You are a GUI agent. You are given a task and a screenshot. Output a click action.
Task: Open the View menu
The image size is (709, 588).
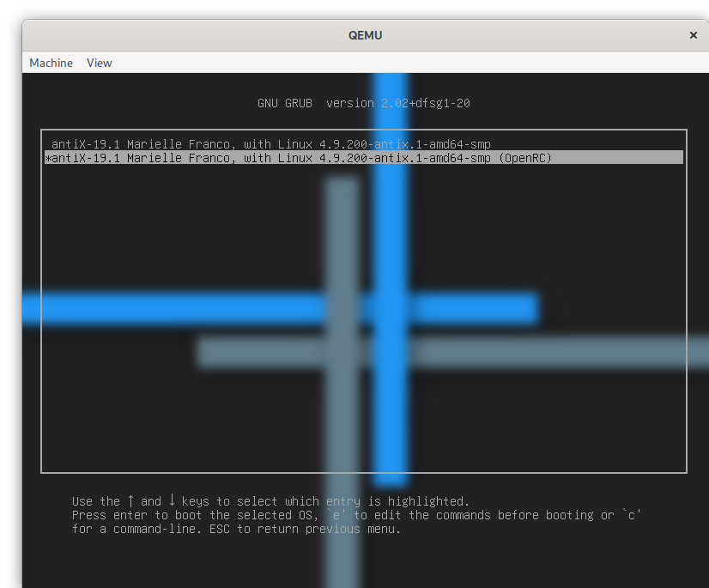point(99,63)
